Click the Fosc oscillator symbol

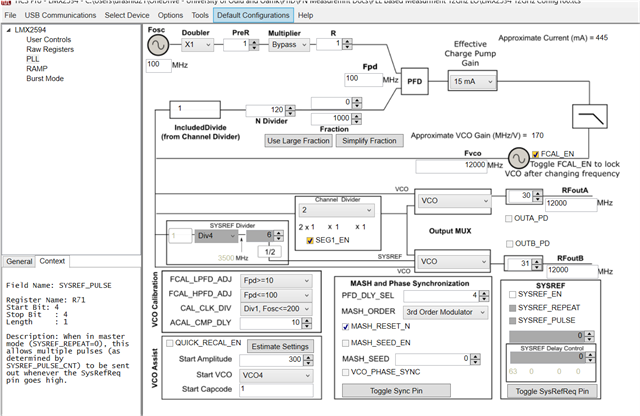(158, 45)
